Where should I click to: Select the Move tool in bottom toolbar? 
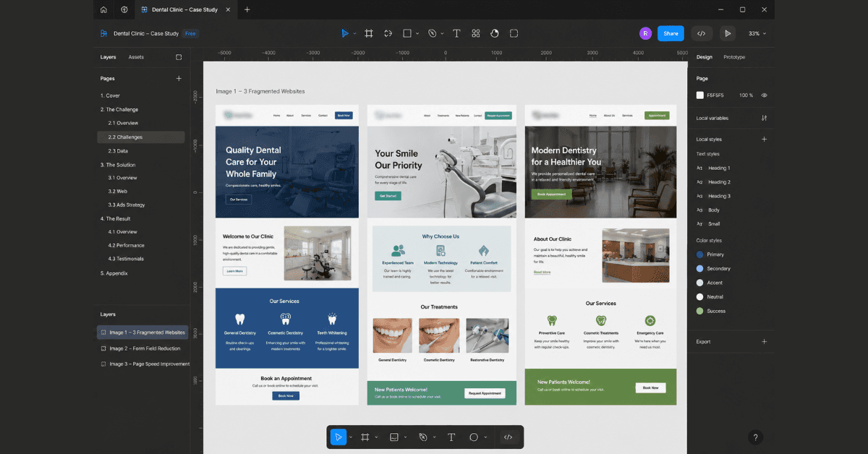338,437
